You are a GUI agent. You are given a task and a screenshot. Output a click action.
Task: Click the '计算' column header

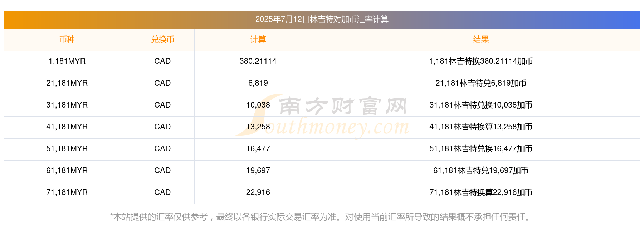(x=258, y=39)
